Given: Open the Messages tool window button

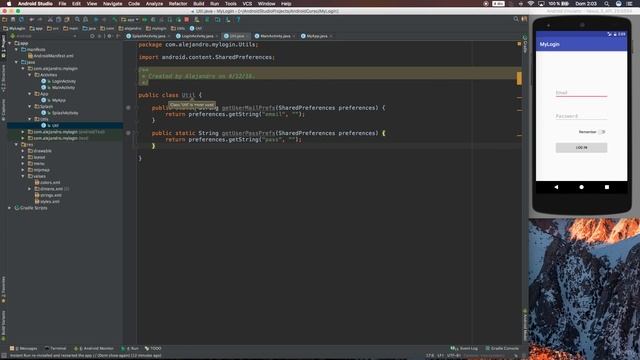Looking at the screenshot, I should [23, 349].
